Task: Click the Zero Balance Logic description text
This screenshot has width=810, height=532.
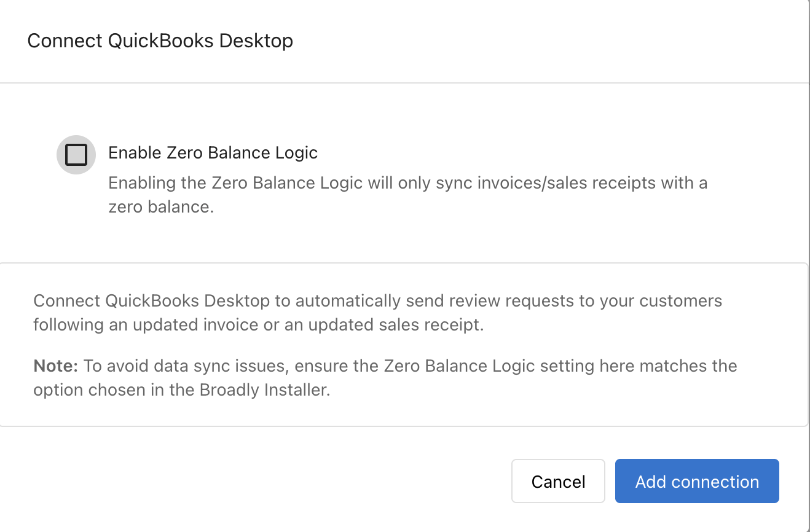Action: pos(407,195)
